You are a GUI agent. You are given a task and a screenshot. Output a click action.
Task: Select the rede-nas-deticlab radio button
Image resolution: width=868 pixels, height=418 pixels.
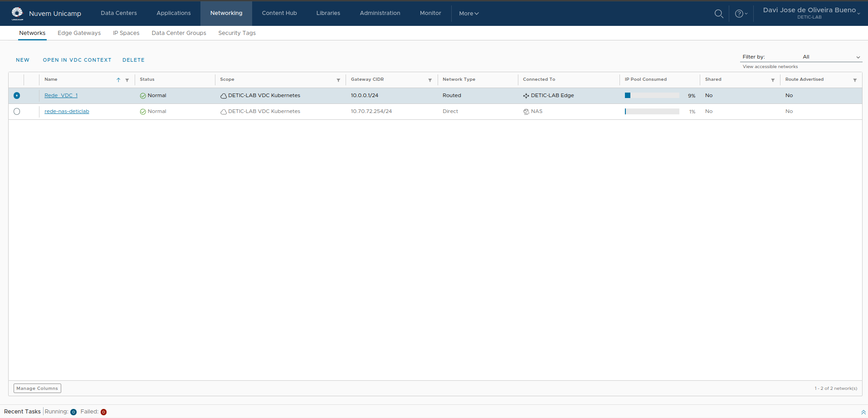17,111
